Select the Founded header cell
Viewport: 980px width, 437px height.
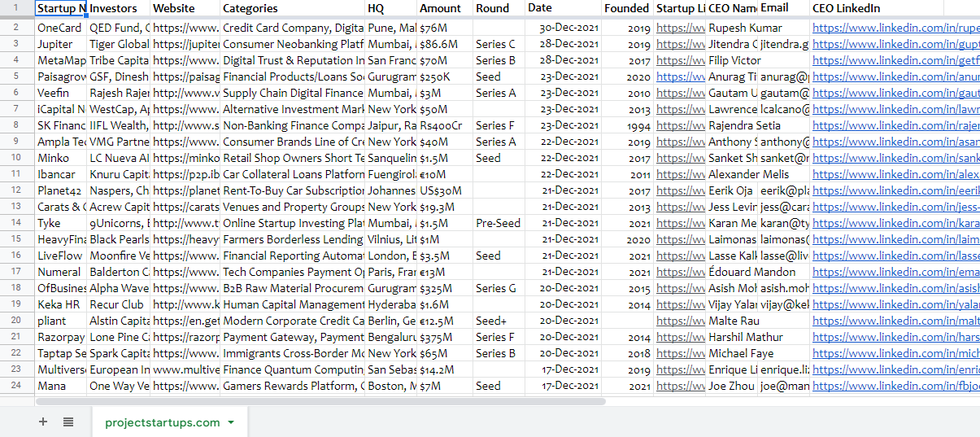click(x=627, y=8)
